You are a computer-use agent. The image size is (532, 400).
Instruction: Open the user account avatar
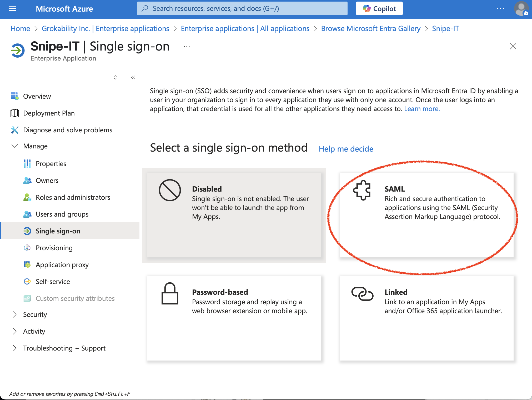point(521,9)
